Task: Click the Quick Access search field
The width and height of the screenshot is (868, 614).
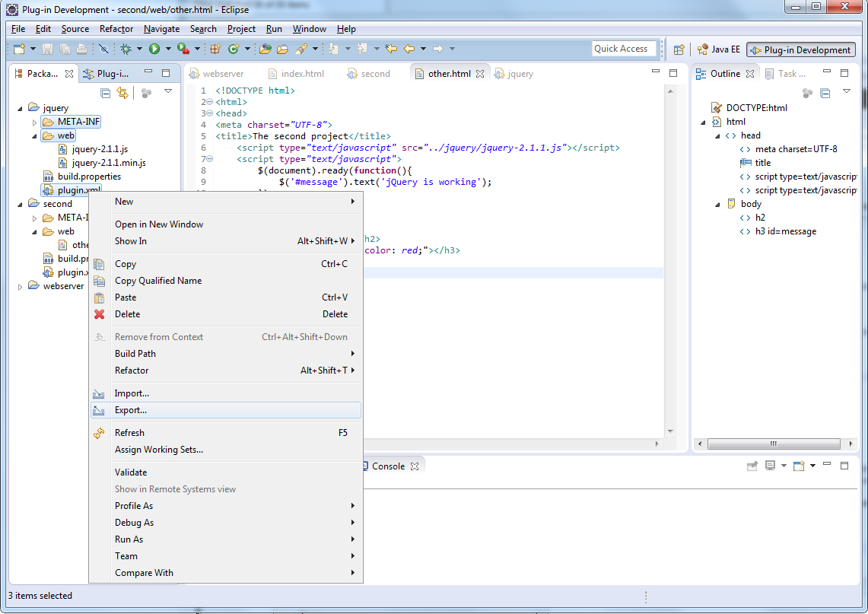Action: click(624, 49)
